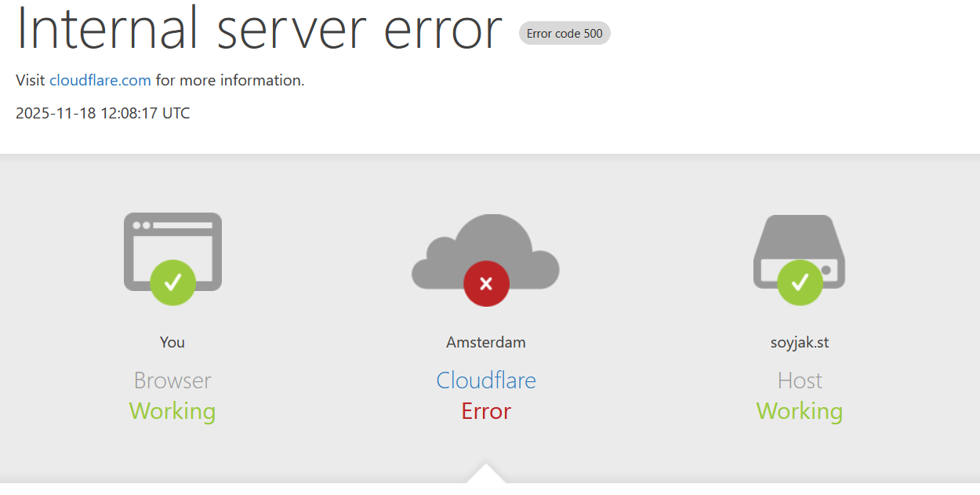The height and width of the screenshot is (495, 980).
Task: Click the 2025-11-18 UTC timestamp
Action: (103, 113)
